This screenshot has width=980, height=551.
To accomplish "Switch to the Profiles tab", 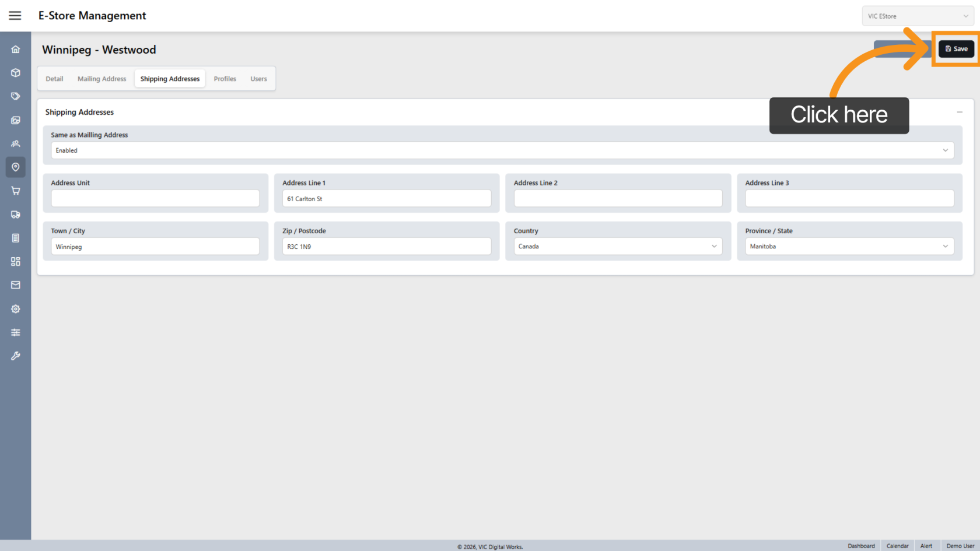I will click(x=225, y=79).
